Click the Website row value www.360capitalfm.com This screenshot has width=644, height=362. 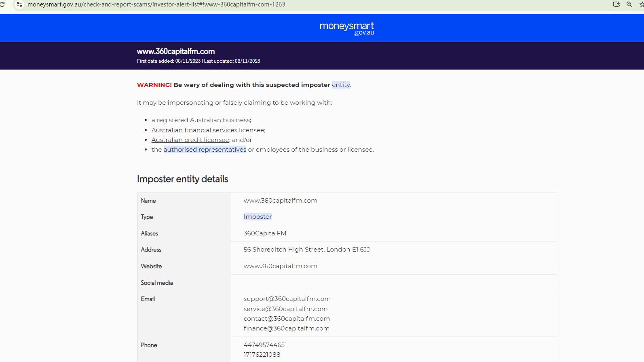(281, 266)
